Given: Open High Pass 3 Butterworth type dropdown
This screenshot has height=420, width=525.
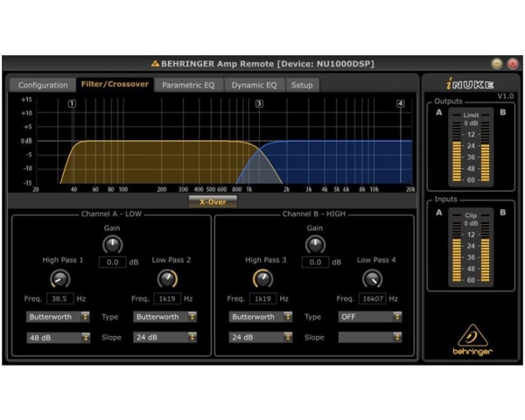Looking at the screenshot, I should [x=261, y=317].
